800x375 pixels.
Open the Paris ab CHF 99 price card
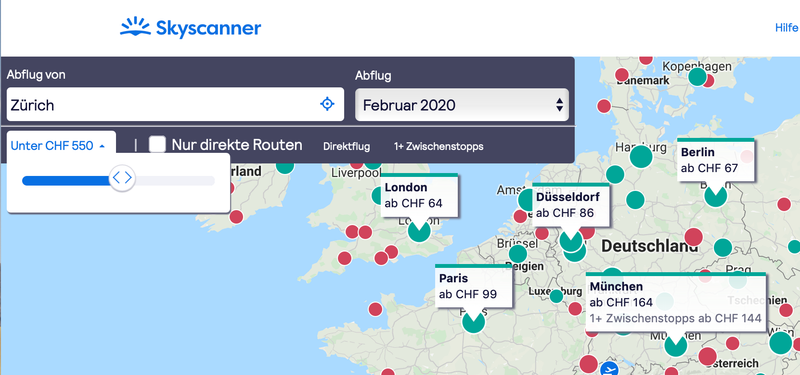(473, 287)
